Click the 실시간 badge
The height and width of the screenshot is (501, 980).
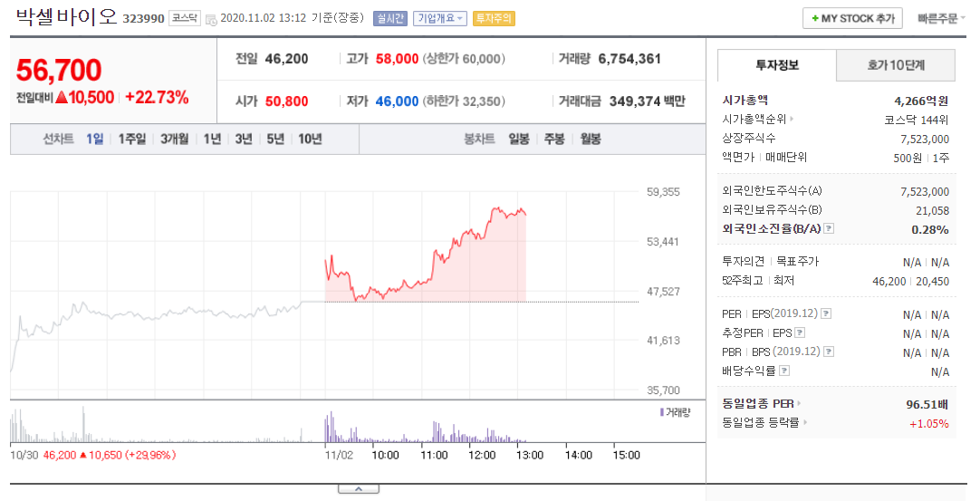click(390, 19)
